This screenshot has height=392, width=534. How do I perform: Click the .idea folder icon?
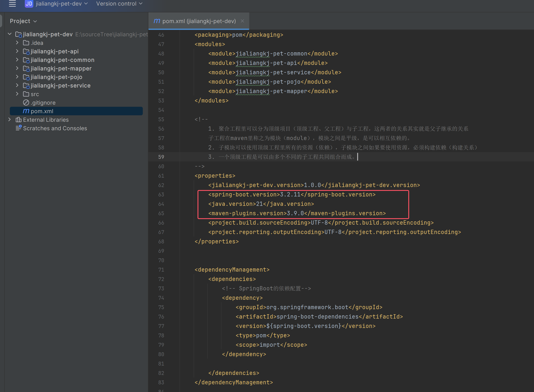(26, 43)
